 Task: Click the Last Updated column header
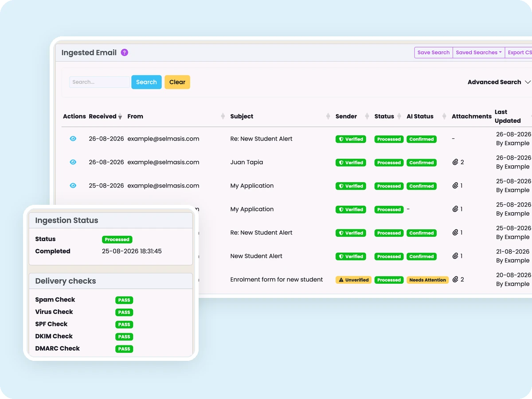(508, 116)
